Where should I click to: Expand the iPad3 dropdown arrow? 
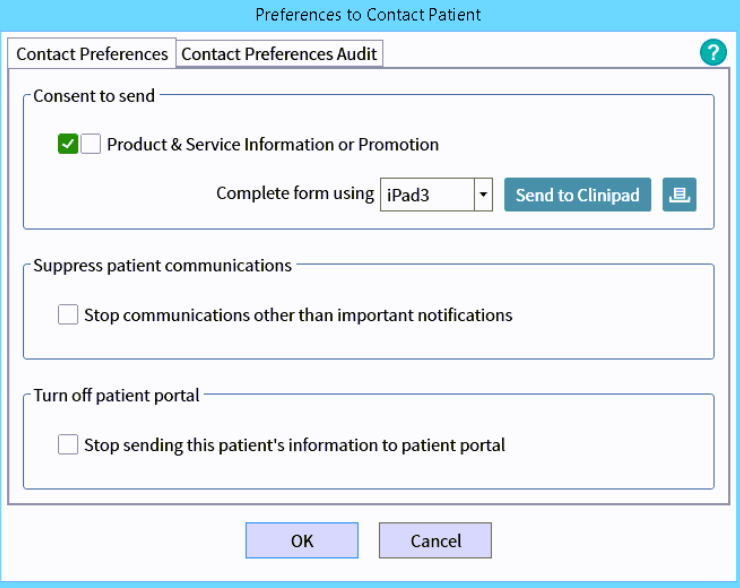(484, 195)
